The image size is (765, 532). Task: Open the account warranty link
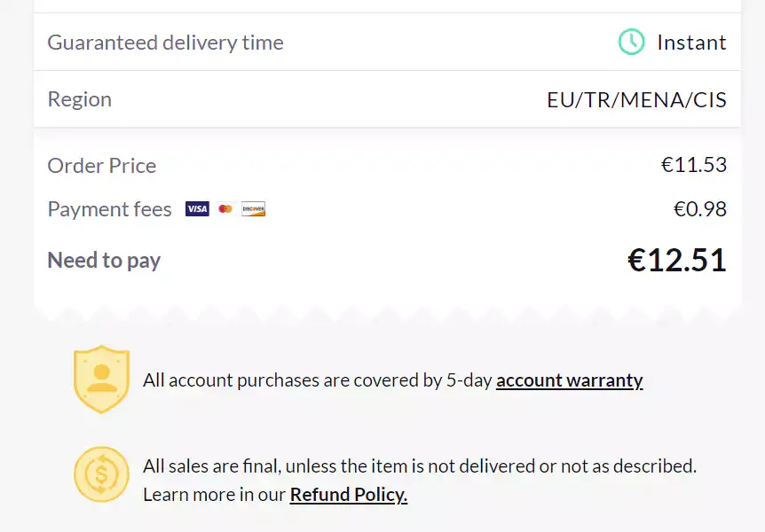pos(569,380)
